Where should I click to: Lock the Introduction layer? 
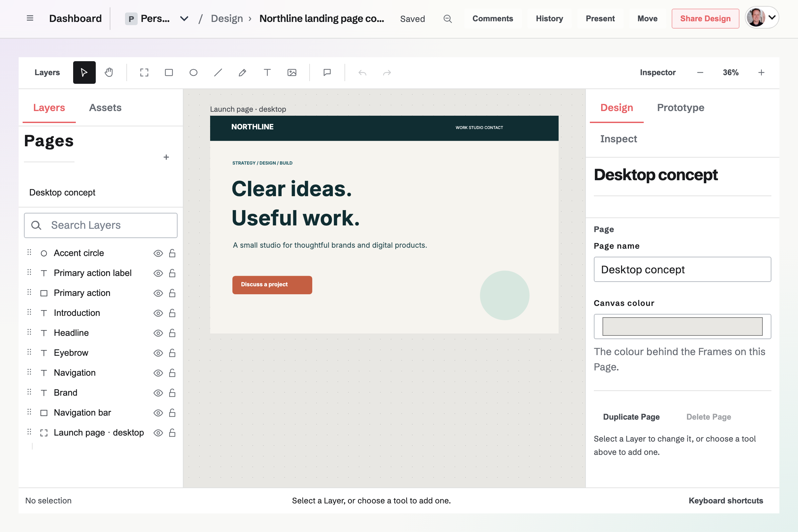172,313
